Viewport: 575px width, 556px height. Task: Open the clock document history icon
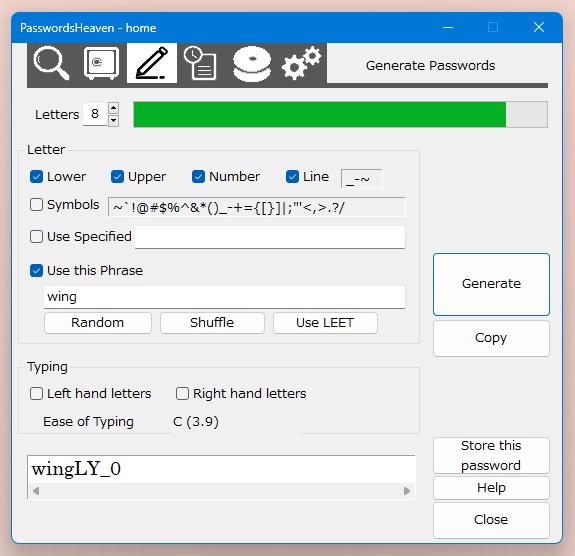pos(200,63)
